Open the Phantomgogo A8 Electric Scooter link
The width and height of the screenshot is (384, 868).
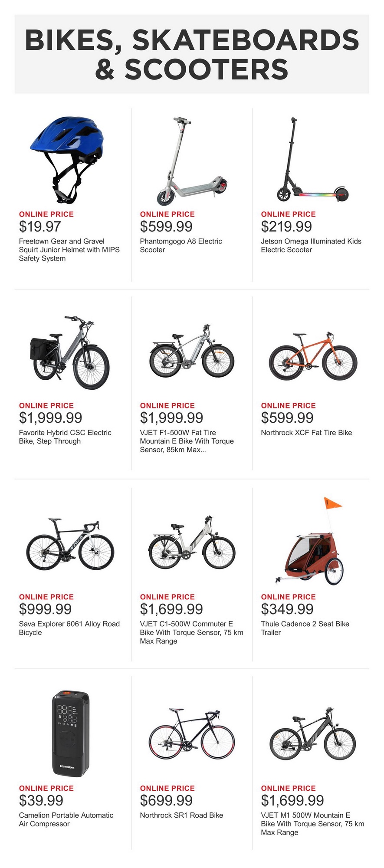pyautogui.click(x=181, y=246)
